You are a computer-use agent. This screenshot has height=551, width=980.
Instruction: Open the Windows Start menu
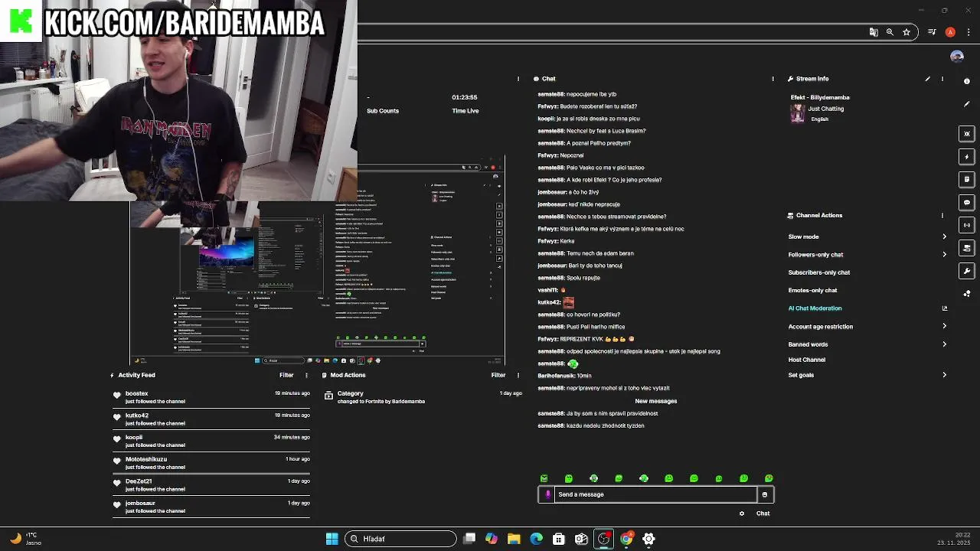(x=332, y=539)
